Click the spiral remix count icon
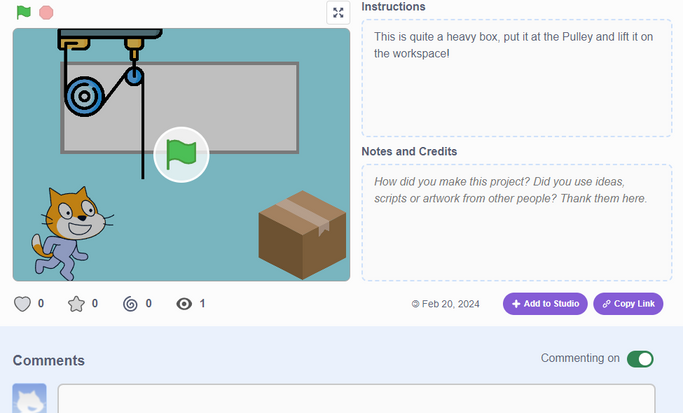The height and width of the screenshot is (413, 683). pyautogui.click(x=130, y=304)
